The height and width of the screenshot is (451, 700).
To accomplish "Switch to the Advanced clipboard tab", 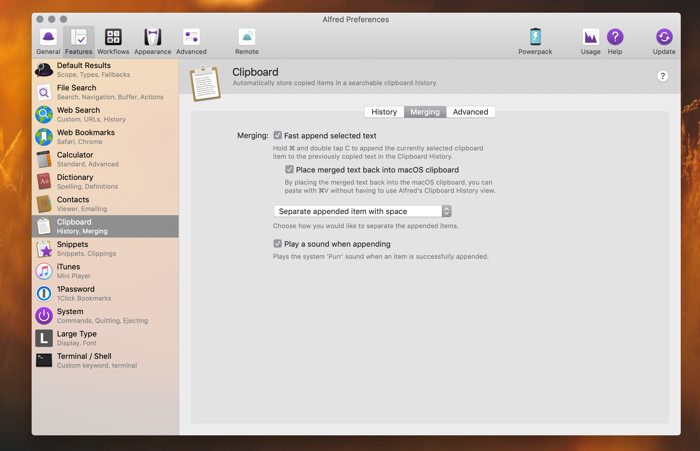I will (471, 112).
